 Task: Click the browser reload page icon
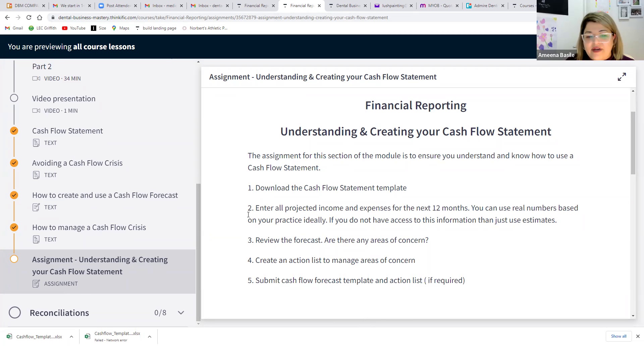click(29, 17)
